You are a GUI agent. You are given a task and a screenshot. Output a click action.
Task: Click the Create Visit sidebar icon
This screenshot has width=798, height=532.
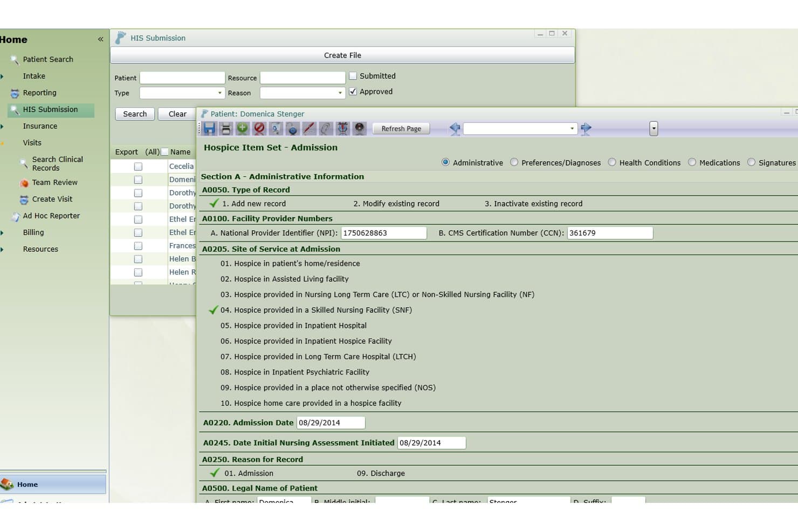click(24, 199)
